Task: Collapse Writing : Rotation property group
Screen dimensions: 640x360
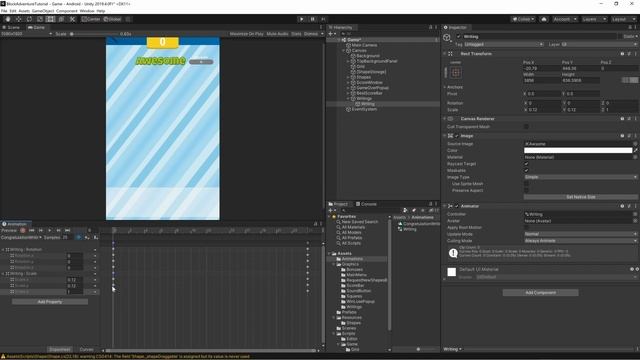Action: (x=3, y=249)
